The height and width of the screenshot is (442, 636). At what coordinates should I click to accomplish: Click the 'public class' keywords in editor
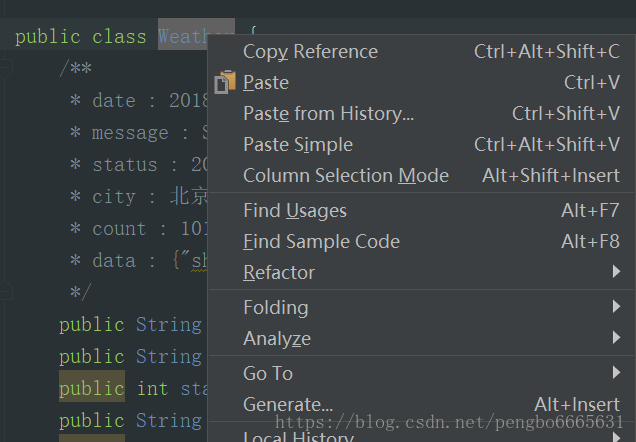pos(80,37)
